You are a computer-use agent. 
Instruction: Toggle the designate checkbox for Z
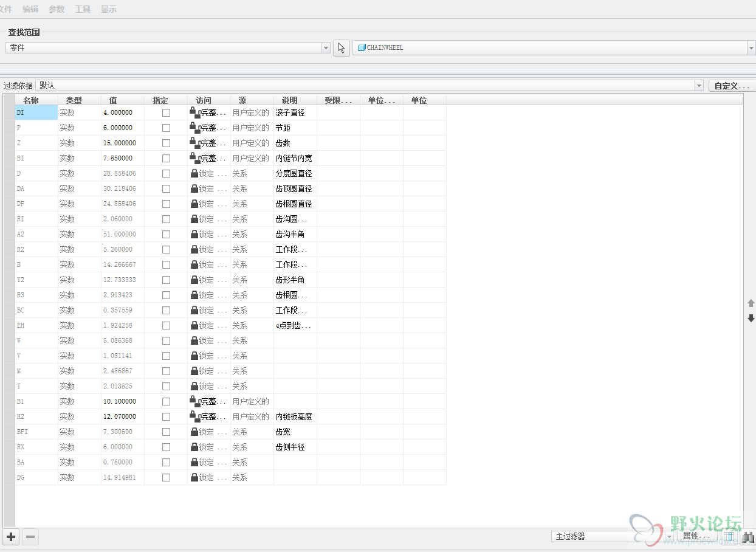point(166,143)
